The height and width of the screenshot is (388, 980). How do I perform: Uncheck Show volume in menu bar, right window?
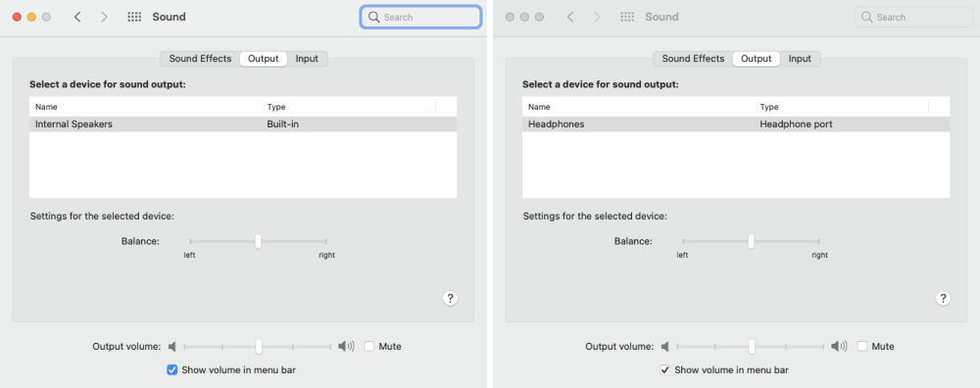point(665,370)
